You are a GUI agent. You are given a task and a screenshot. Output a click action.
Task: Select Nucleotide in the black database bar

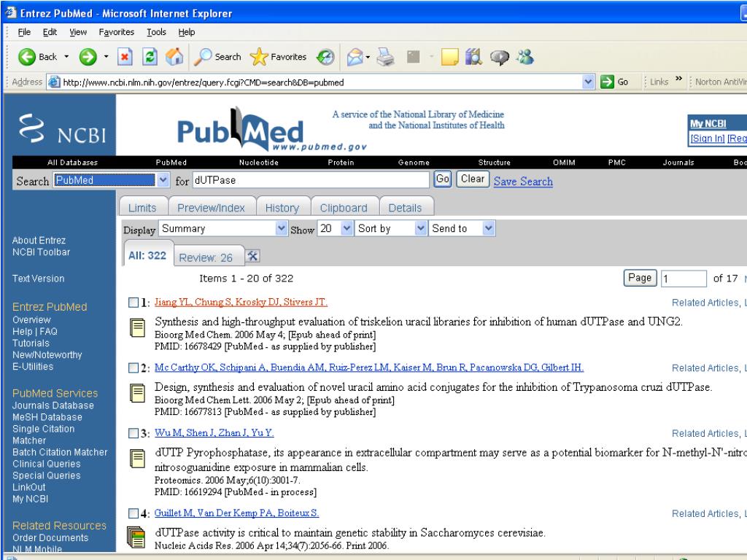259,163
